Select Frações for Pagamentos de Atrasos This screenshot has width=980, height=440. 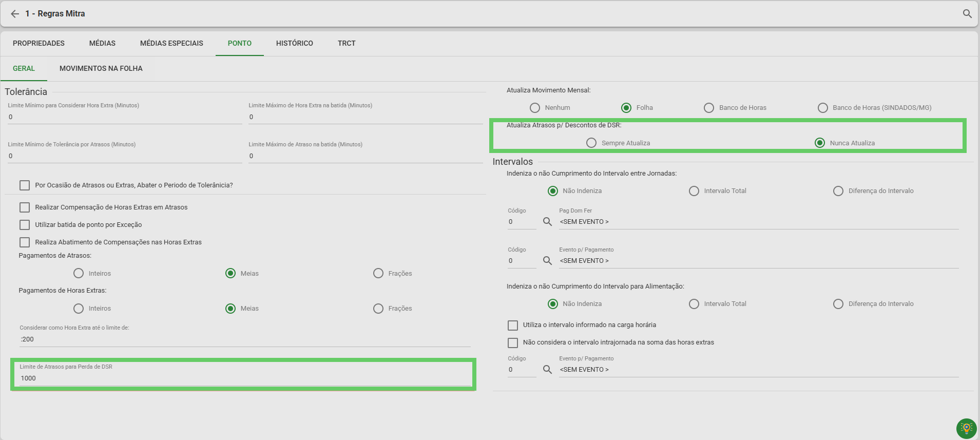point(378,273)
